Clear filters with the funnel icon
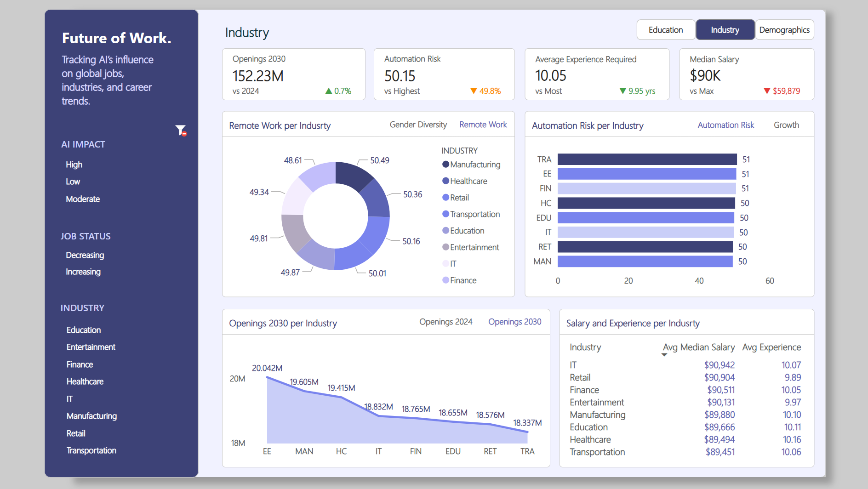868x489 pixels. [181, 131]
